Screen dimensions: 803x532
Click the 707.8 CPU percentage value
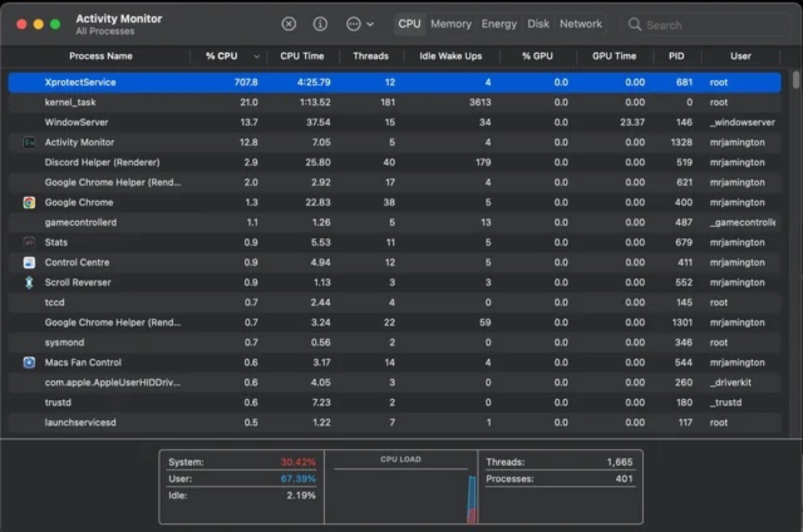coord(246,82)
